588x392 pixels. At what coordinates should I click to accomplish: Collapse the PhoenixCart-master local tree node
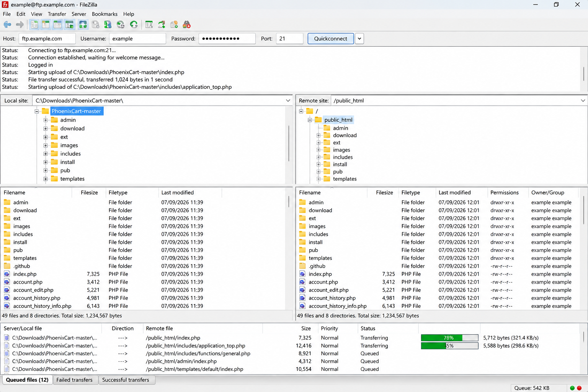(x=37, y=111)
